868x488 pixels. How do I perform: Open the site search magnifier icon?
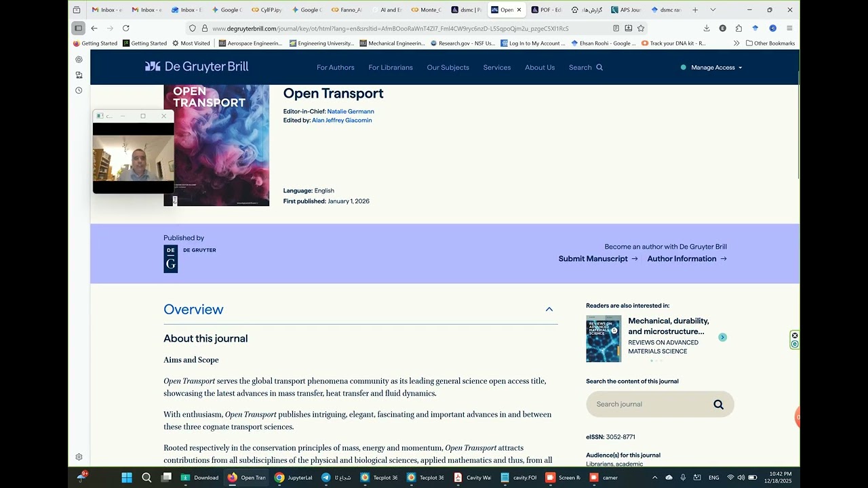pos(599,68)
